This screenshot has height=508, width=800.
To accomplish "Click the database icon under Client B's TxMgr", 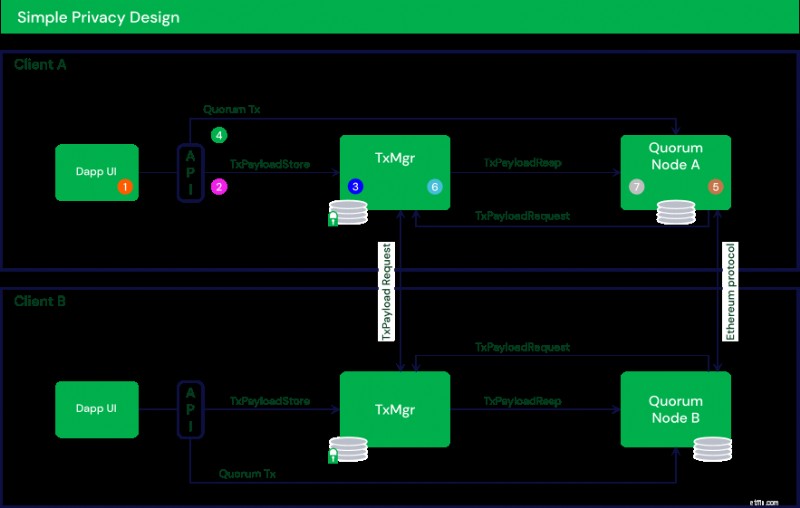I will (x=348, y=449).
